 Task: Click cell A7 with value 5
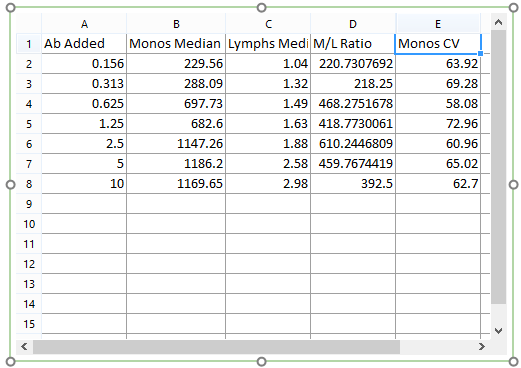tap(84, 164)
